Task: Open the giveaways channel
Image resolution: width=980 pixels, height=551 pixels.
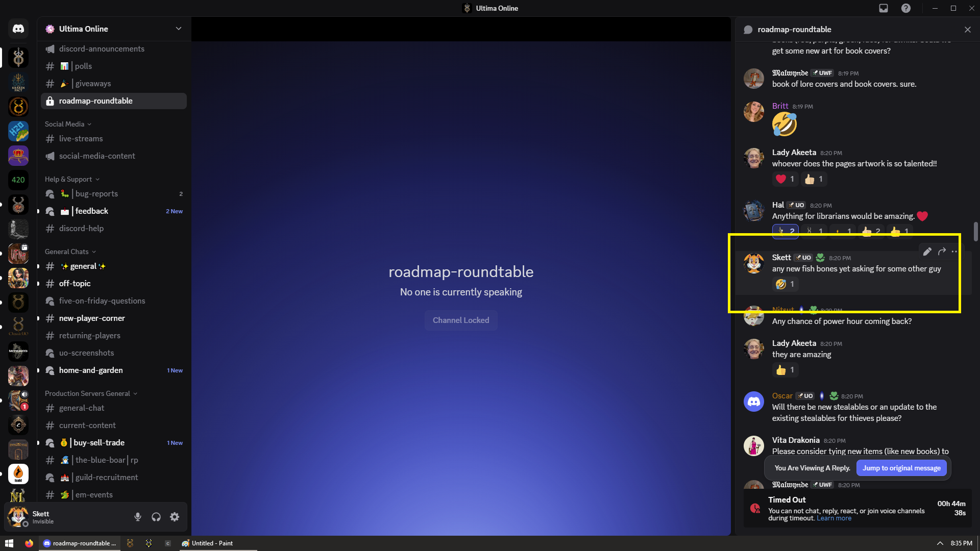Action: pyautogui.click(x=114, y=84)
